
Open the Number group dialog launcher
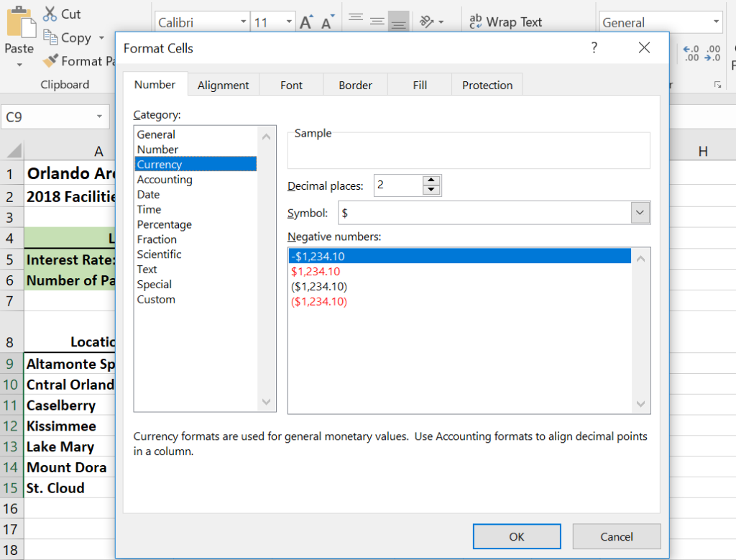coord(718,85)
